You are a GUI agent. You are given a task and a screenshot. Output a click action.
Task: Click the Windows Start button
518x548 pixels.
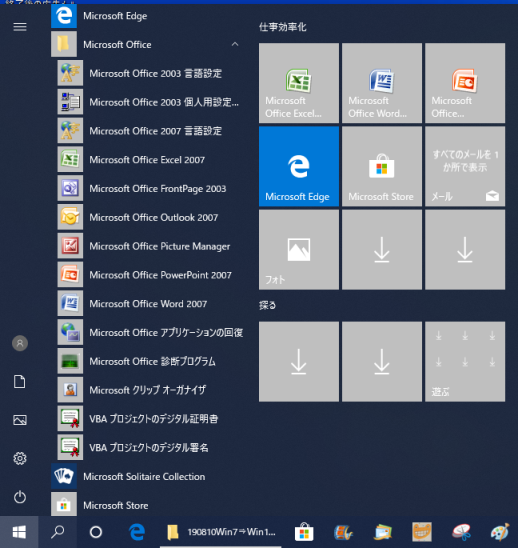[x=19, y=532]
